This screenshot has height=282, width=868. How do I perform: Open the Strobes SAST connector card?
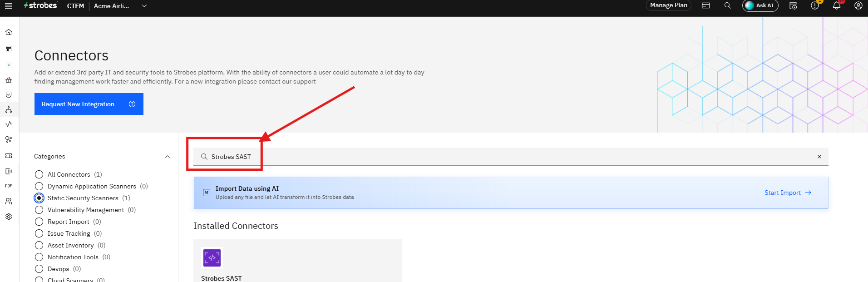pyautogui.click(x=298, y=261)
